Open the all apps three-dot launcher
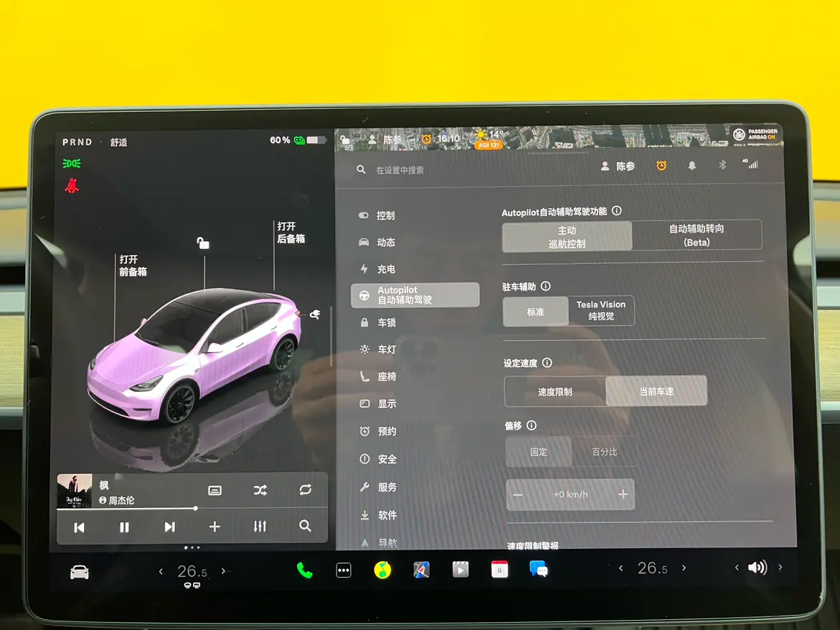Viewport: 840px width, 630px height. [x=344, y=570]
